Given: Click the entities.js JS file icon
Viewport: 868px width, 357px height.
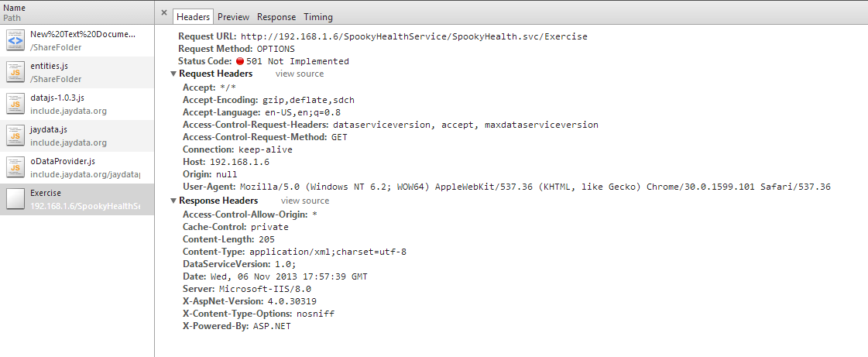Looking at the screenshot, I should click(15, 72).
